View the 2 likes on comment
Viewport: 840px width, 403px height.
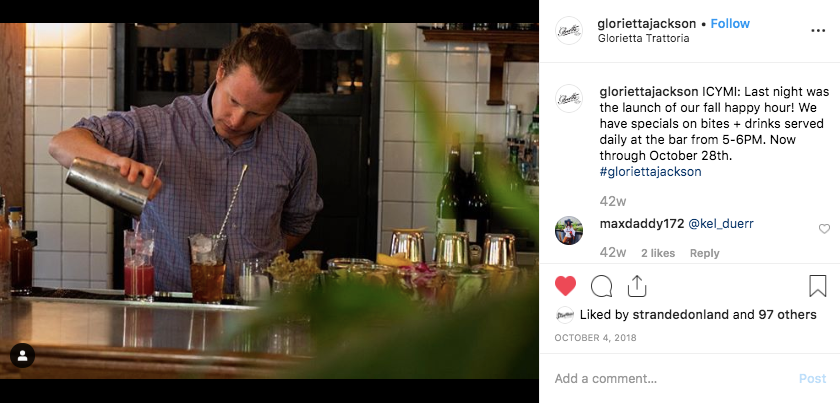(658, 253)
